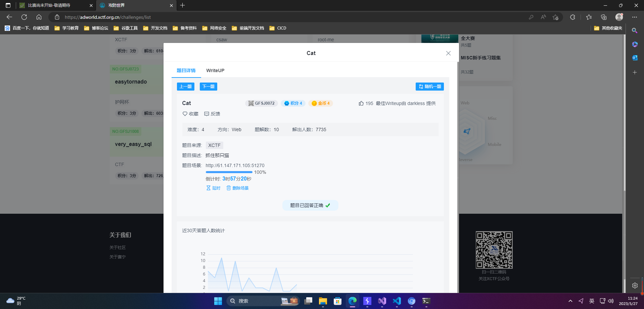Open browser extensions puzzle icon

pyautogui.click(x=573, y=17)
